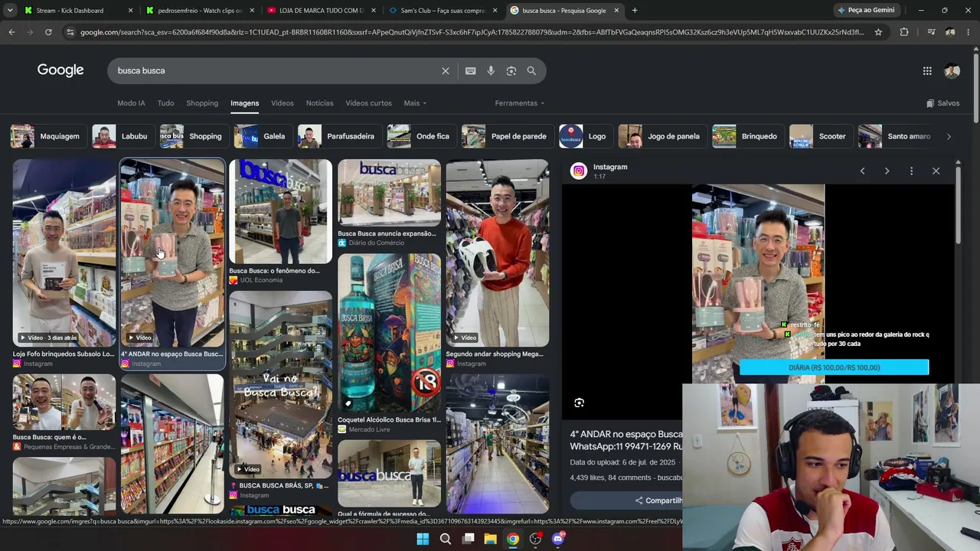Search inside the preview image with Lens
The width and height of the screenshot is (980, 551).
[580, 403]
